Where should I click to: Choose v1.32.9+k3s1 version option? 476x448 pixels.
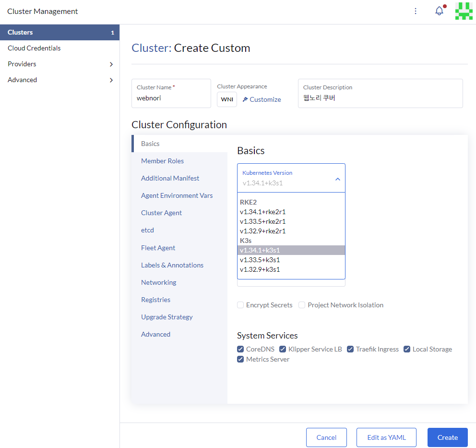tap(260, 269)
